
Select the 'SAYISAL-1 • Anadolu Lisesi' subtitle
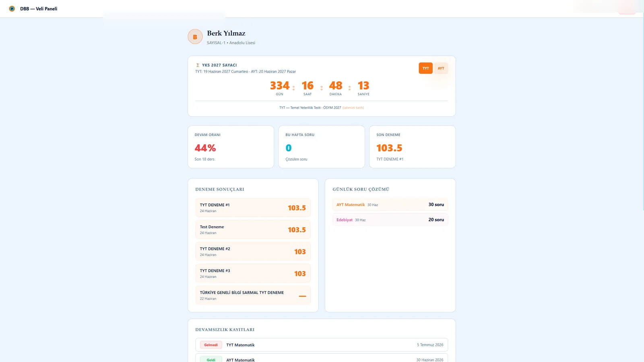pyautogui.click(x=231, y=43)
